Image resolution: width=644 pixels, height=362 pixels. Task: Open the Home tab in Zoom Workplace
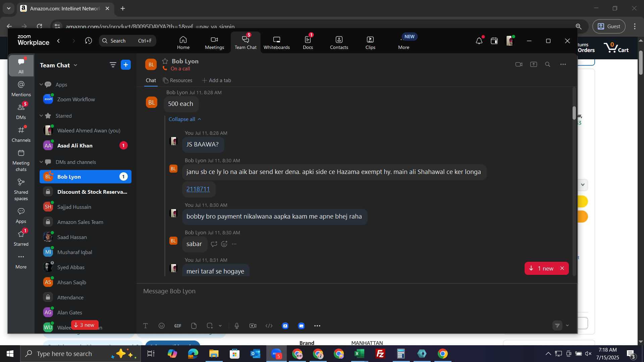pyautogui.click(x=183, y=43)
